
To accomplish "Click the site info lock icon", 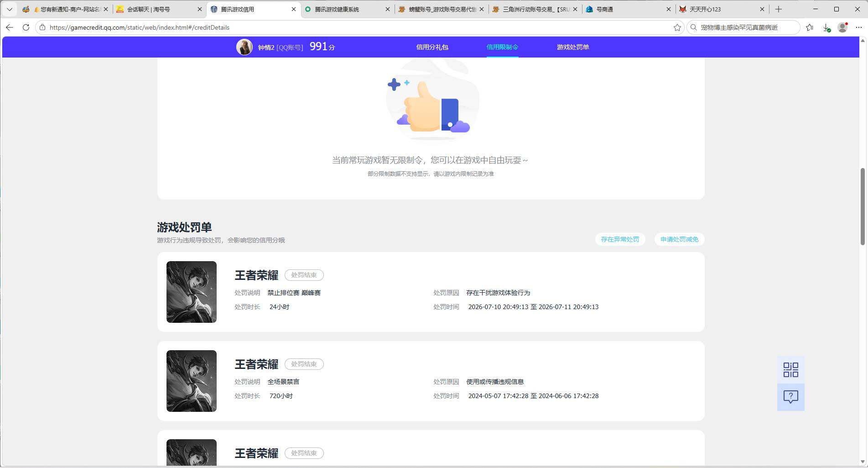I will tap(42, 27).
